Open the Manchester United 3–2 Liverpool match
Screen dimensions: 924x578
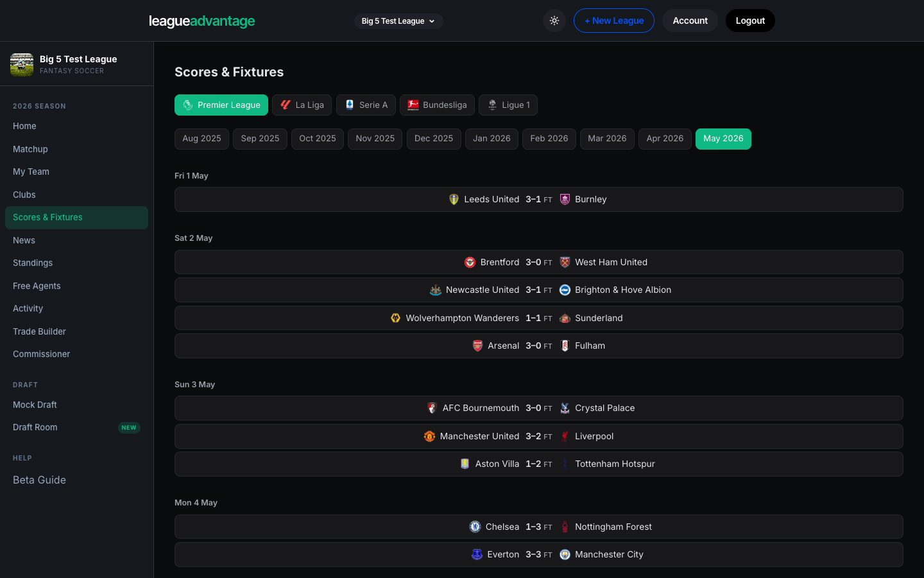[539, 436]
